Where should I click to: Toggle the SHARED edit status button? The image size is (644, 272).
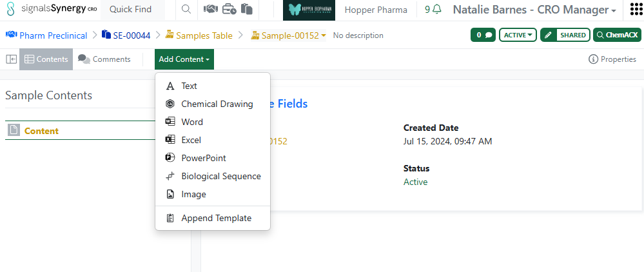coord(565,35)
